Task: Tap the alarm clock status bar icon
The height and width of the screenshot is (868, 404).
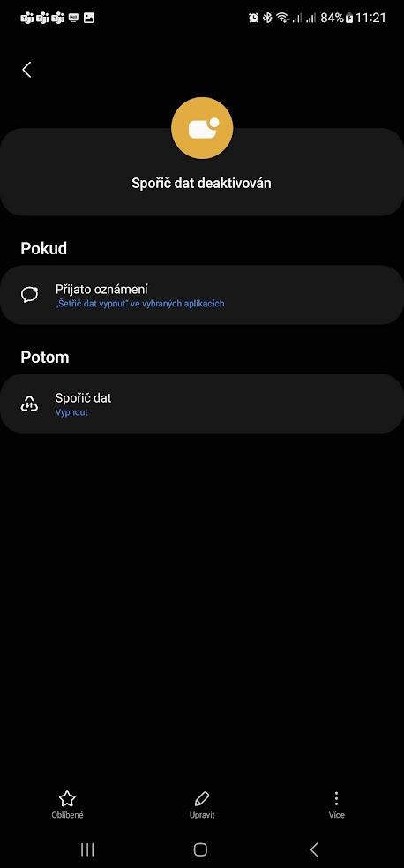Action: point(254,18)
